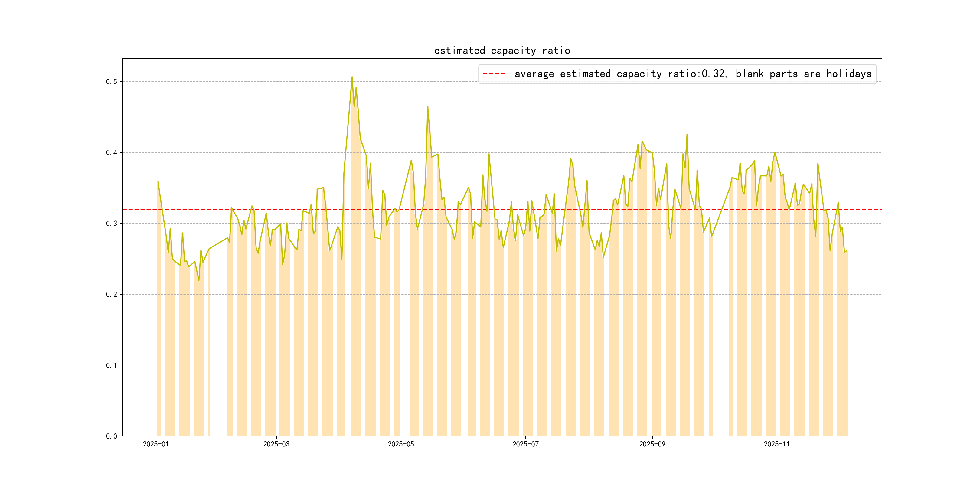Click the 2025-11 x-axis label
The width and height of the screenshot is (980, 490).
click(776, 444)
